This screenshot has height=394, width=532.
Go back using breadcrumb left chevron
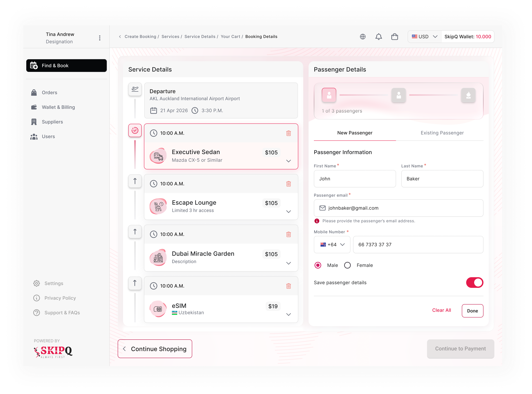(120, 36)
